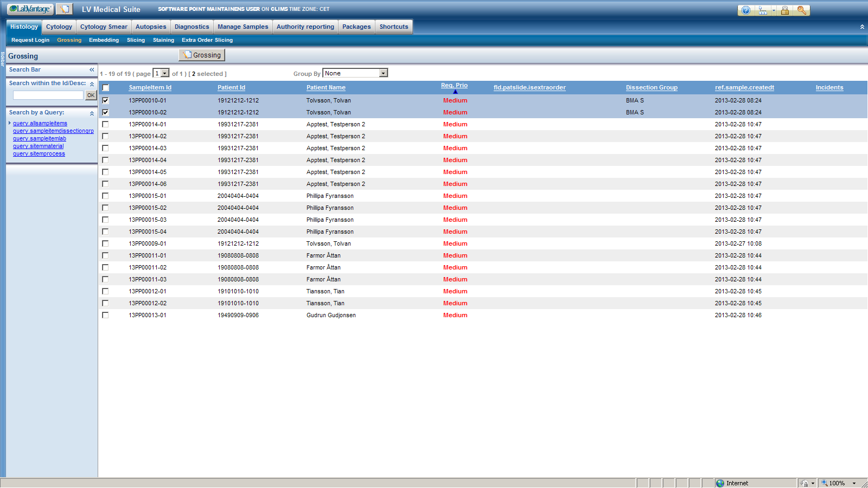868x488 pixels.
Task: Sort by Patient Name column header
Action: tap(326, 87)
